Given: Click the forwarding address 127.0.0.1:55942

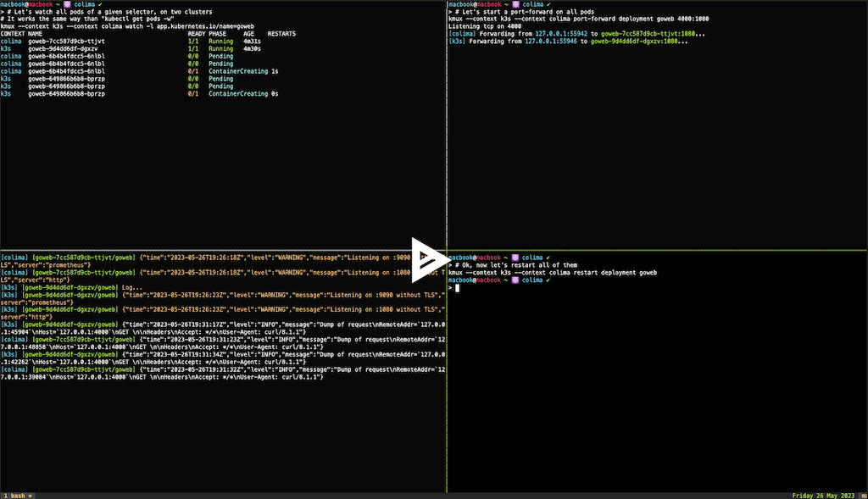Looking at the screenshot, I should point(561,34).
